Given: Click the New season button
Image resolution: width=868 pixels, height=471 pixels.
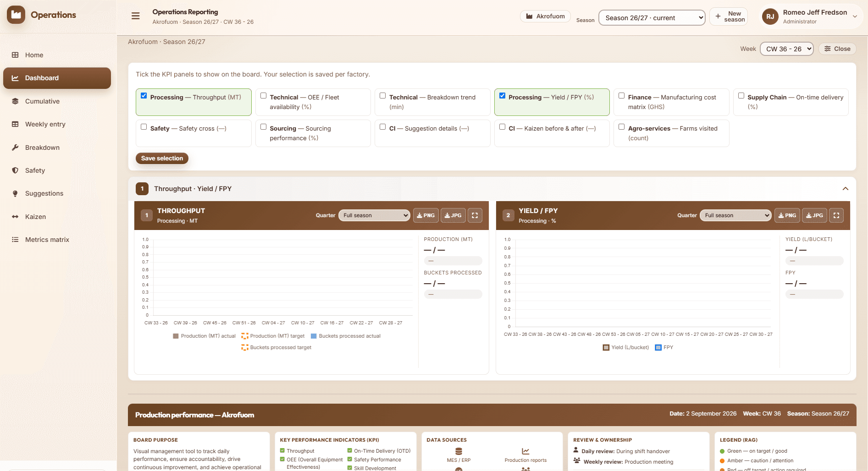Looking at the screenshot, I should (729, 16).
